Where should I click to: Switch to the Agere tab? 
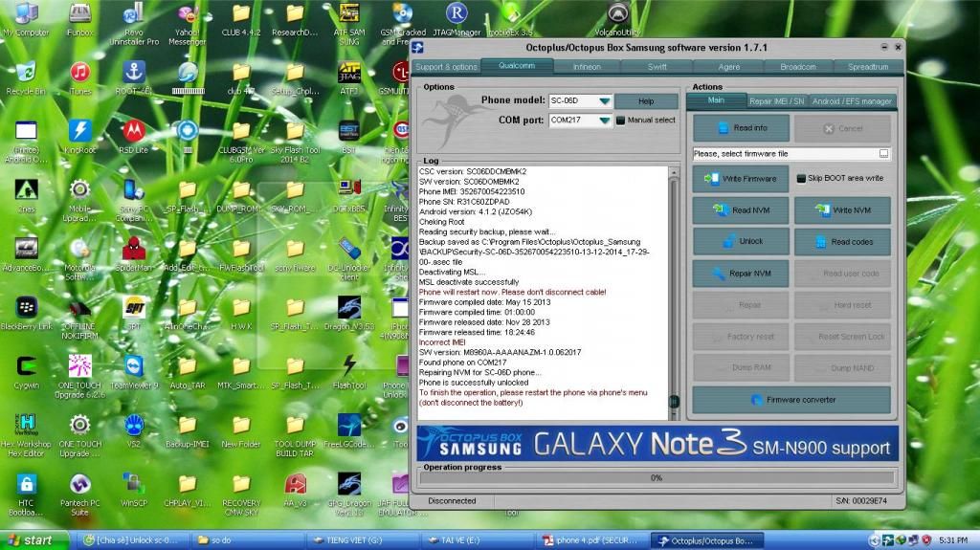(728, 67)
